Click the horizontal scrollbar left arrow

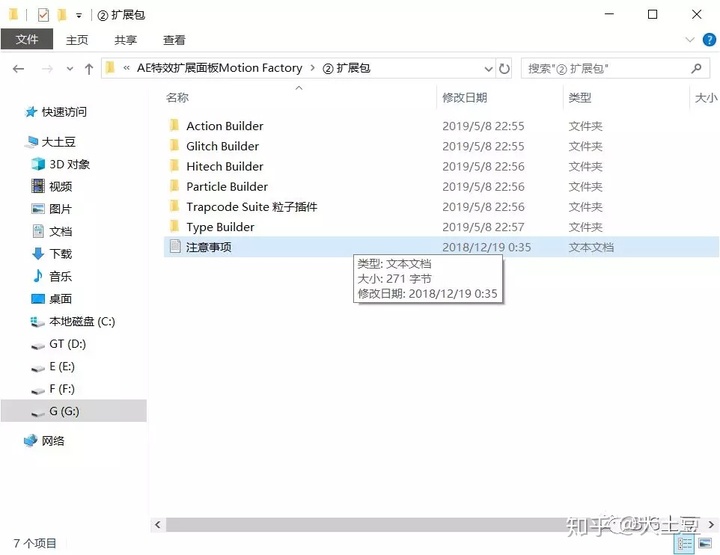pos(158,524)
